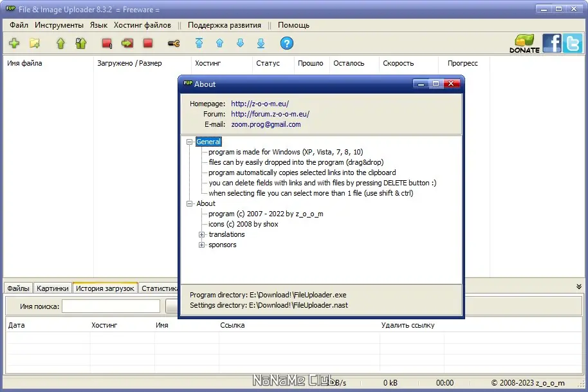Click the Прогресс column header

[x=464, y=63]
